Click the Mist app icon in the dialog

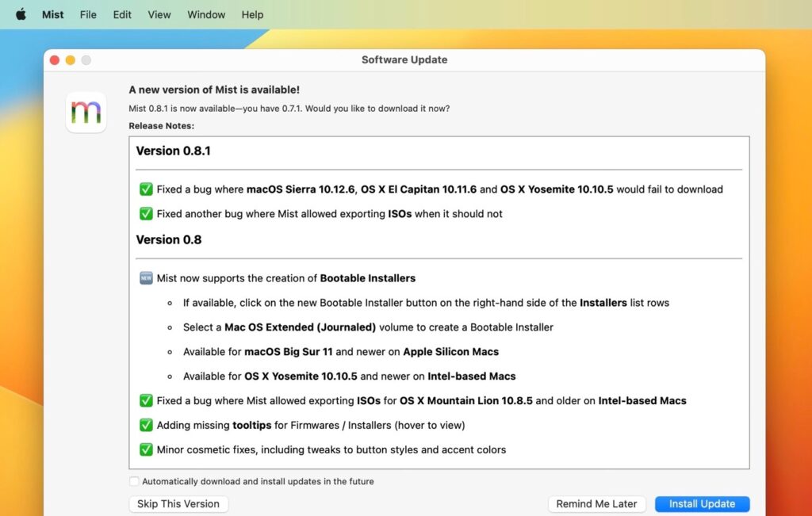coord(85,112)
